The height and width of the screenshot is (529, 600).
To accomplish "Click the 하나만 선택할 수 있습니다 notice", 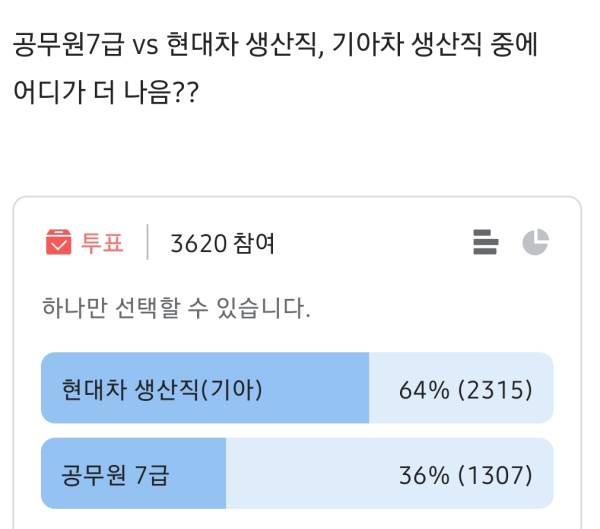I will pos(176,307).
